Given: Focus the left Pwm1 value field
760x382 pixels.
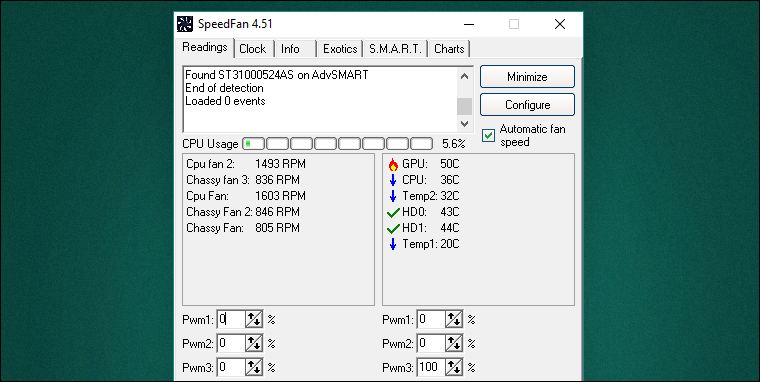Looking at the screenshot, I should (231, 319).
